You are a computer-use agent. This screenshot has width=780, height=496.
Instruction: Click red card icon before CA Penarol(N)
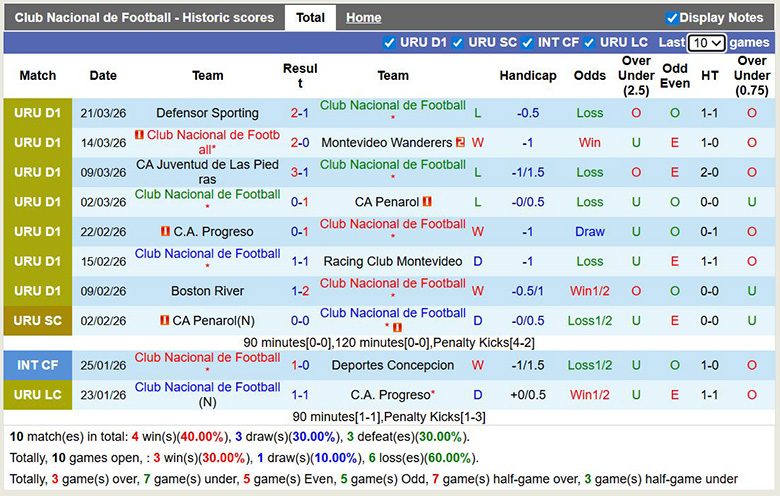point(165,321)
